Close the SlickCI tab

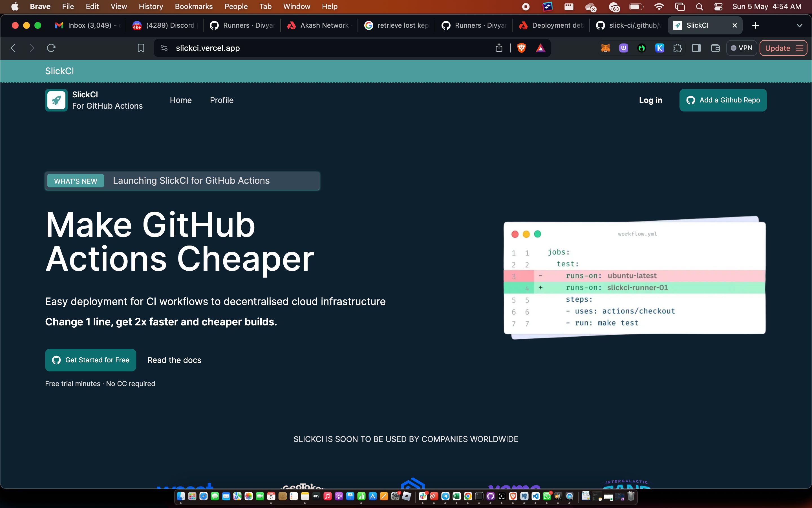734,25
